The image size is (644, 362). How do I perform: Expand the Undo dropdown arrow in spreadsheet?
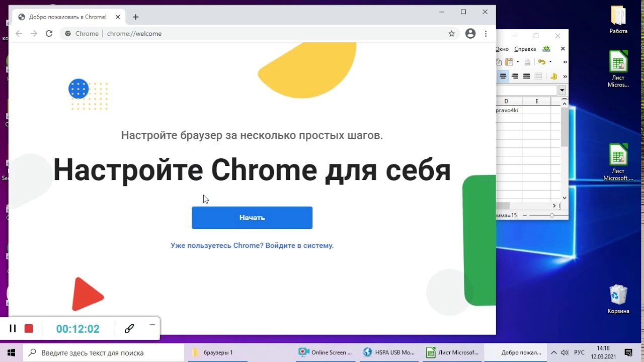tap(550, 62)
